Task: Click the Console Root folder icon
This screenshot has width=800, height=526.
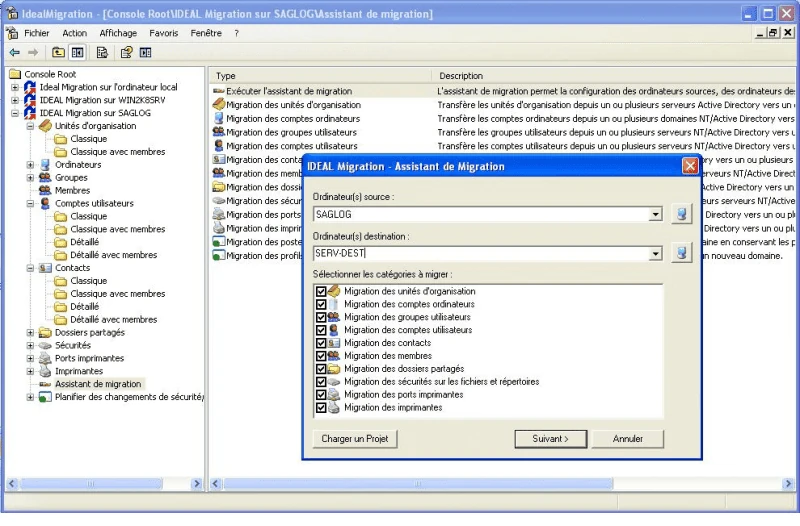Action: 15,74
